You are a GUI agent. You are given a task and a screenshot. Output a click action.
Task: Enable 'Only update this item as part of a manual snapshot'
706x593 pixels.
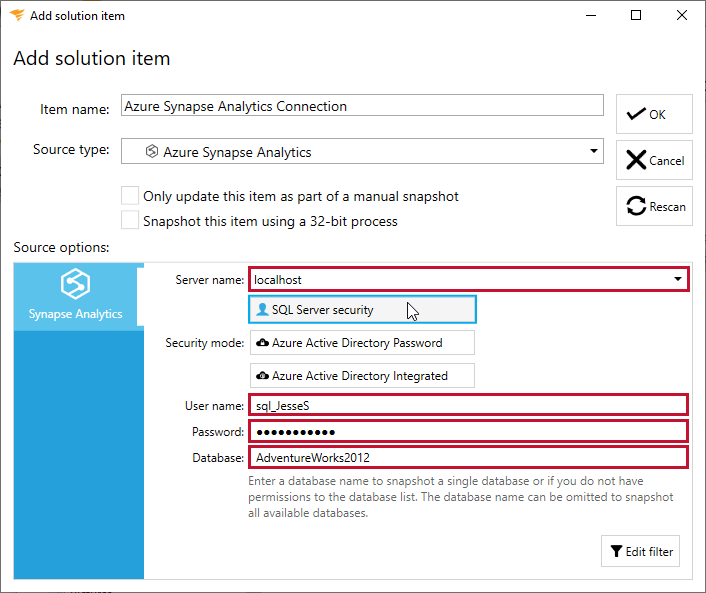tap(130, 196)
